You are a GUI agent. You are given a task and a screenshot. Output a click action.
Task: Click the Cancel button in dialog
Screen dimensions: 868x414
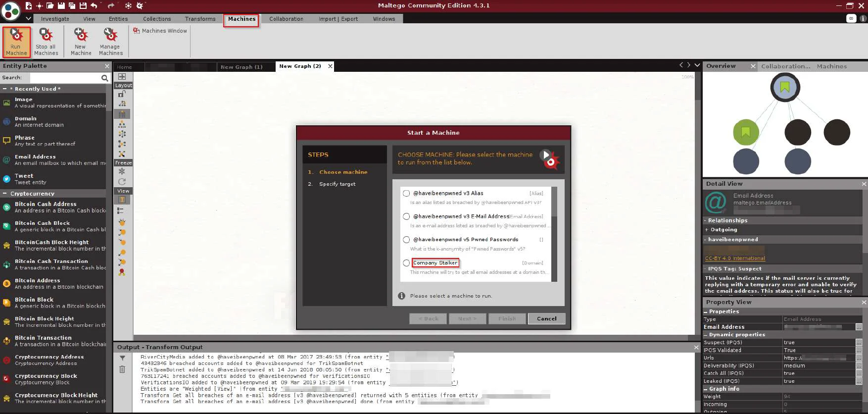[x=546, y=318]
